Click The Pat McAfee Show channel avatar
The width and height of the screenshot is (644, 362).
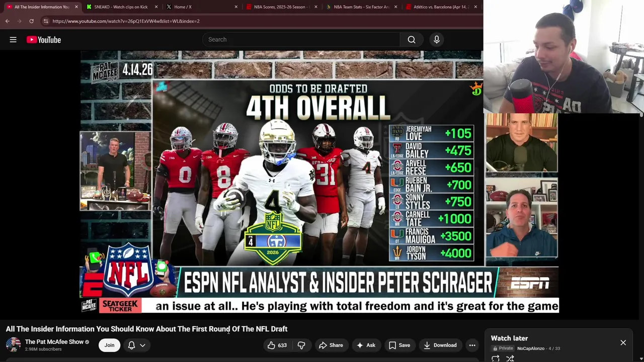coord(13,345)
